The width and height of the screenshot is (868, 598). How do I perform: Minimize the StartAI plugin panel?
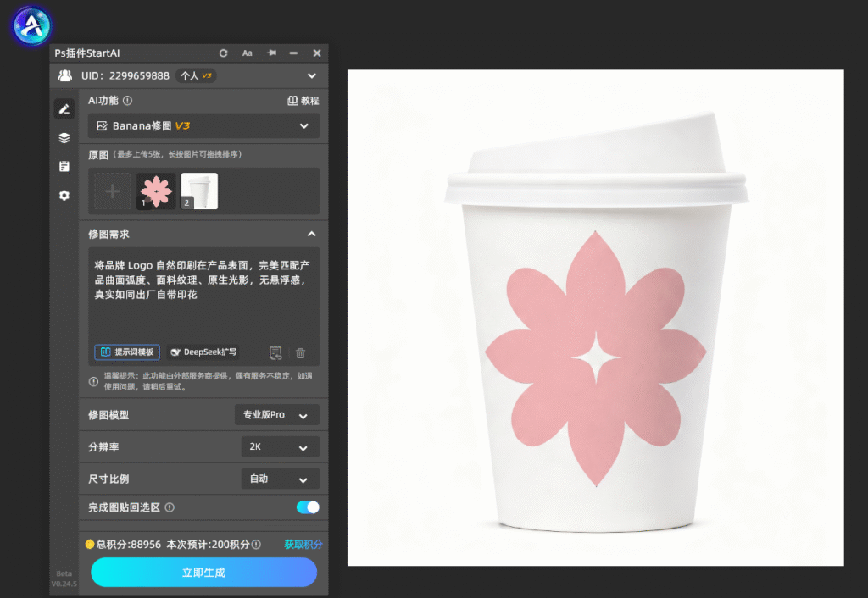pos(293,53)
